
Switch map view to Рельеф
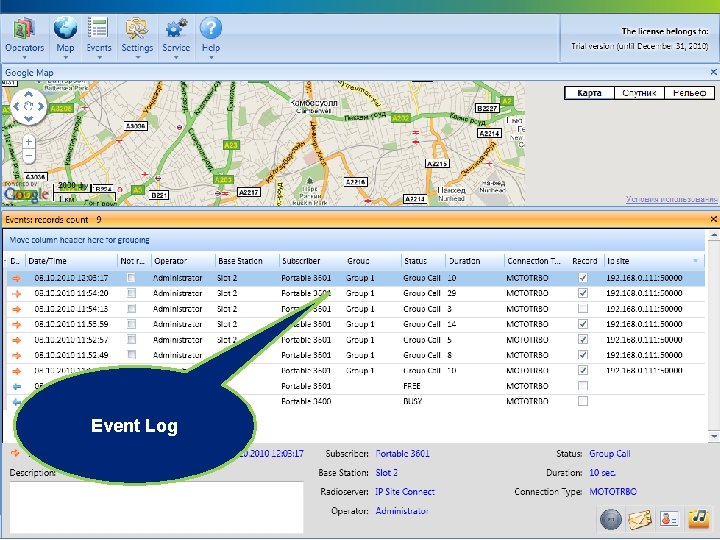689,93
